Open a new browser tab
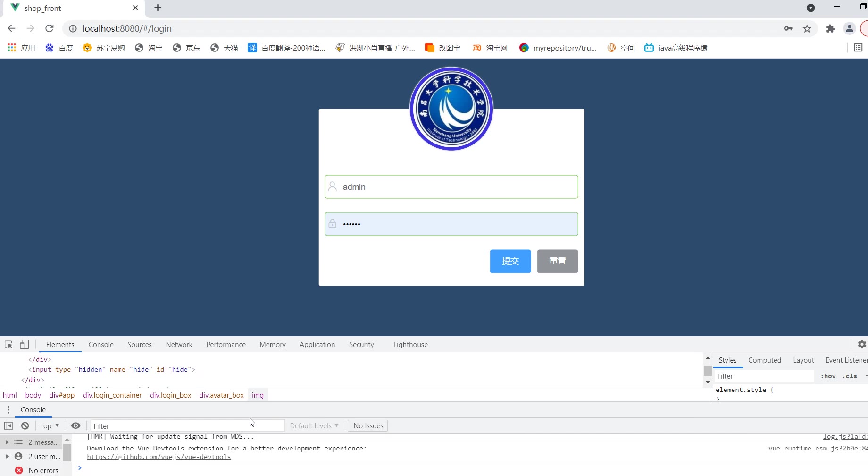The height and width of the screenshot is (476, 868). (158, 8)
